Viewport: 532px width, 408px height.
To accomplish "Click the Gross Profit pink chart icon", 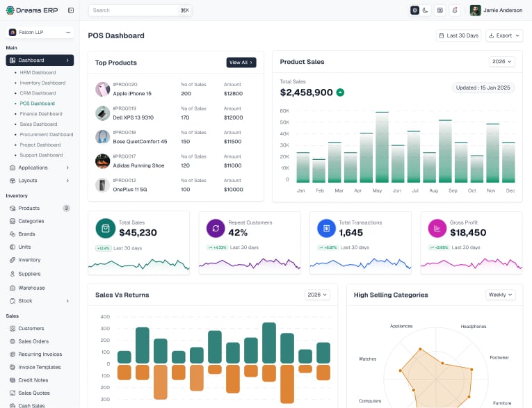I will click(x=437, y=228).
